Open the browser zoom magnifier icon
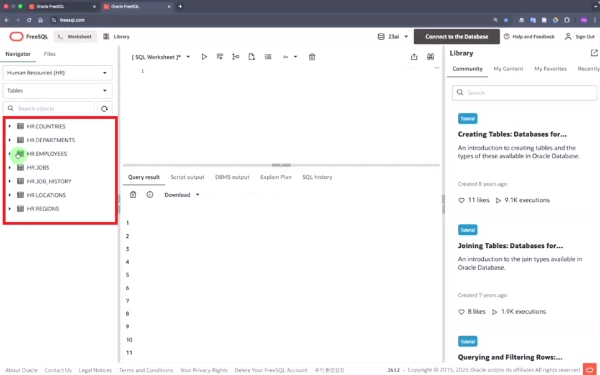The image size is (600, 375). [496, 20]
